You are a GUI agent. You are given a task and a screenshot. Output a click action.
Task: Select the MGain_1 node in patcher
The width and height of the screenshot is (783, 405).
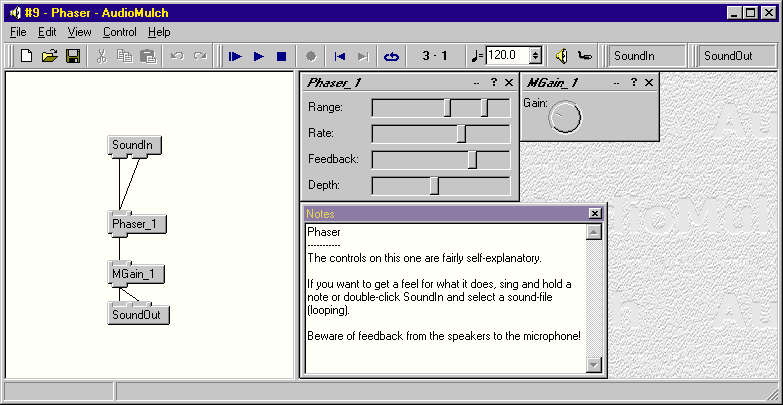point(136,274)
